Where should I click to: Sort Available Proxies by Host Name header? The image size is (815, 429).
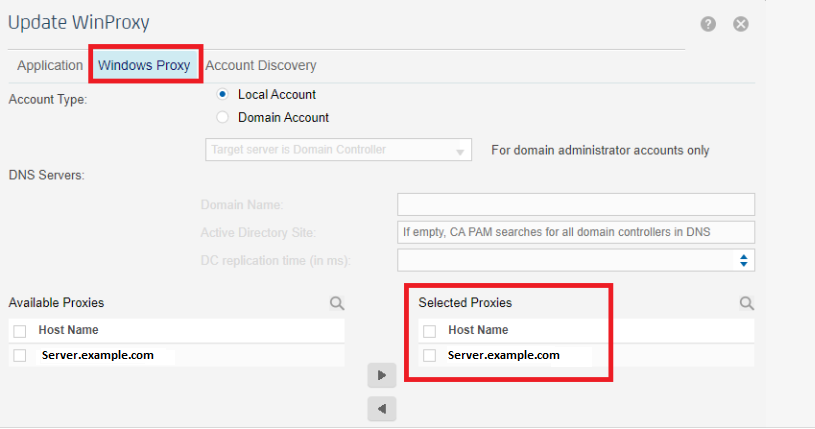[68, 330]
